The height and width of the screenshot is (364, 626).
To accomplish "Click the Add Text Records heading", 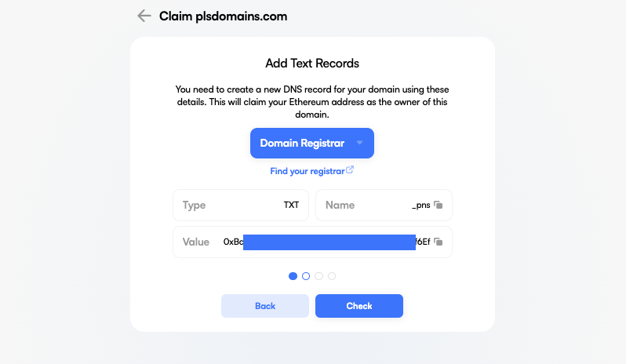I will click(312, 63).
